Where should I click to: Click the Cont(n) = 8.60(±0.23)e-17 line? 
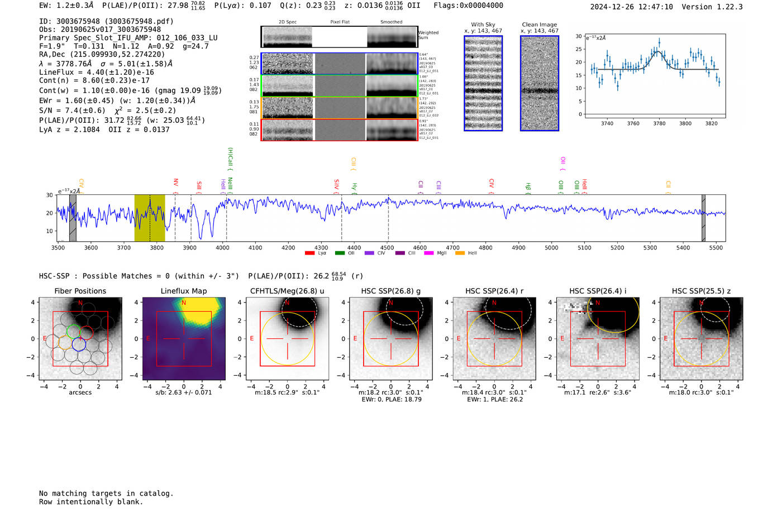click(94, 80)
